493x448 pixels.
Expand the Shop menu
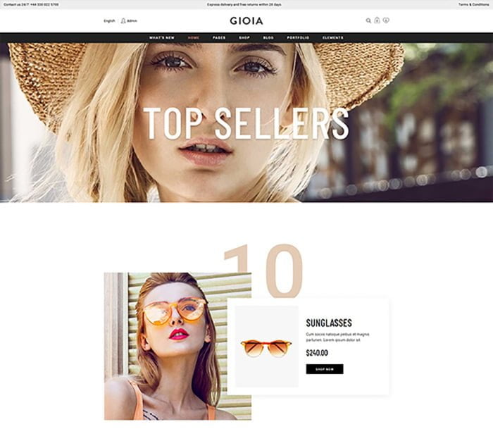pos(244,38)
